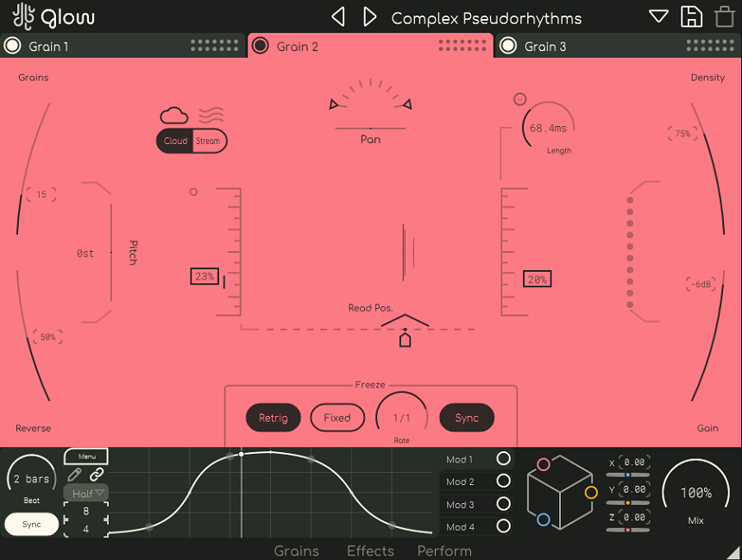742x560 pixels.
Task: Click the stream waves icon
Action: click(211, 115)
